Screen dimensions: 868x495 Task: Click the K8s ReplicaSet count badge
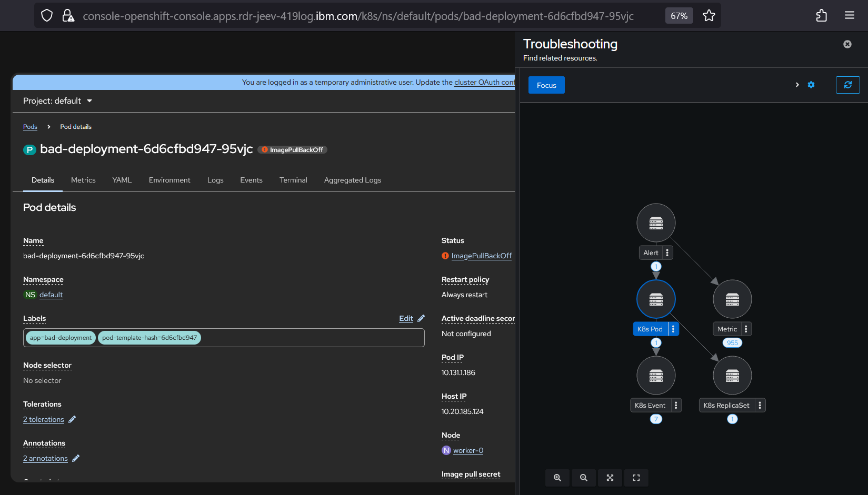point(732,419)
